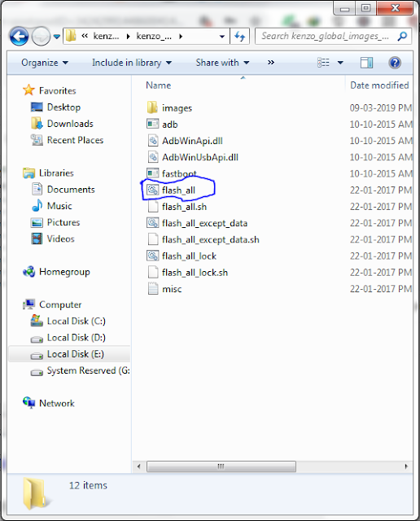This screenshot has width=420, height=521.
Task: Click the '10-10-2015 AM' date of adb
Action: (381, 125)
